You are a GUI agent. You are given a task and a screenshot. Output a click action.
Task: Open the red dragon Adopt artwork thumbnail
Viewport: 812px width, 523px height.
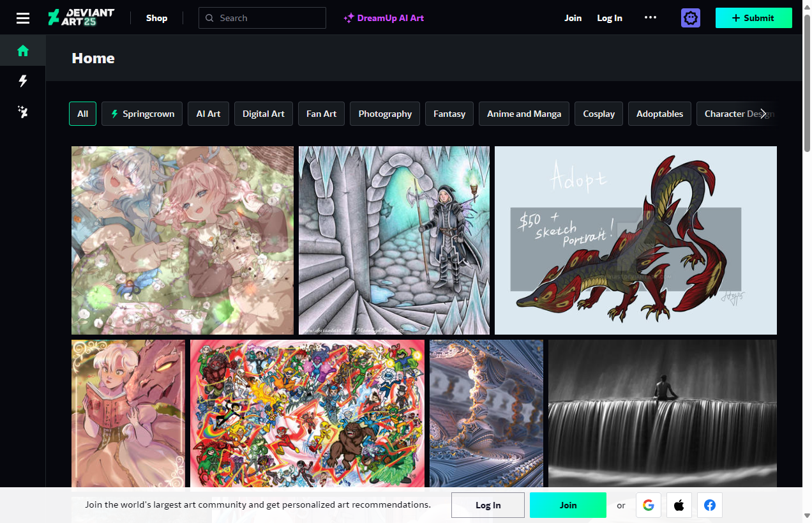635,240
